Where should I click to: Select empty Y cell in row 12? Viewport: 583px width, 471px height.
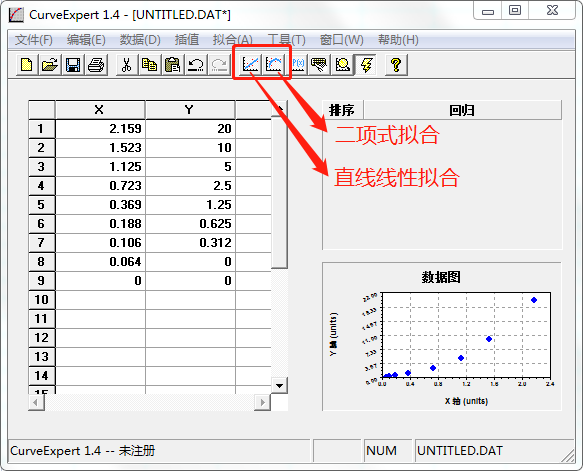pyautogui.click(x=190, y=338)
